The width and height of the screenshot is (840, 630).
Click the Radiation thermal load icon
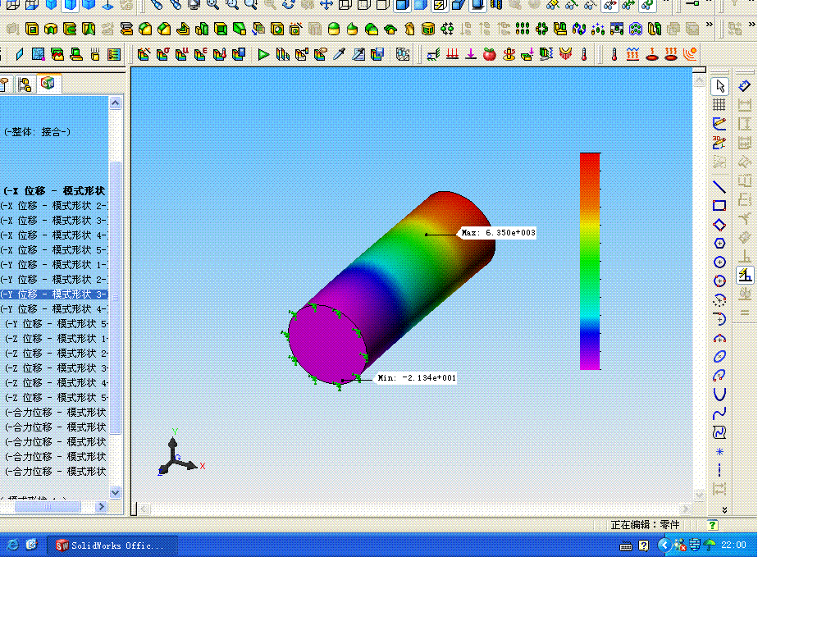click(691, 54)
